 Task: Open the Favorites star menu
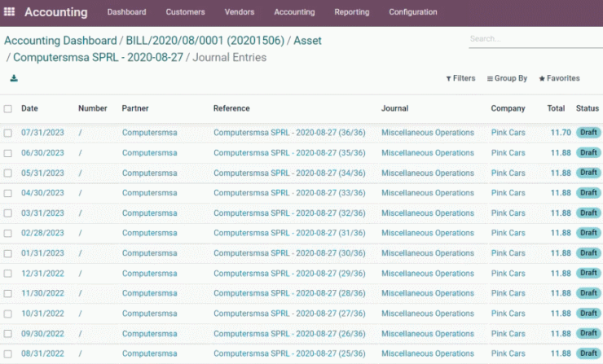(559, 78)
